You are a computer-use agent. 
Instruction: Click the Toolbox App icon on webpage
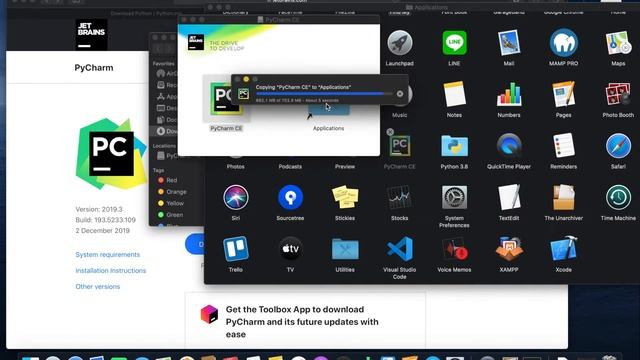point(209,314)
